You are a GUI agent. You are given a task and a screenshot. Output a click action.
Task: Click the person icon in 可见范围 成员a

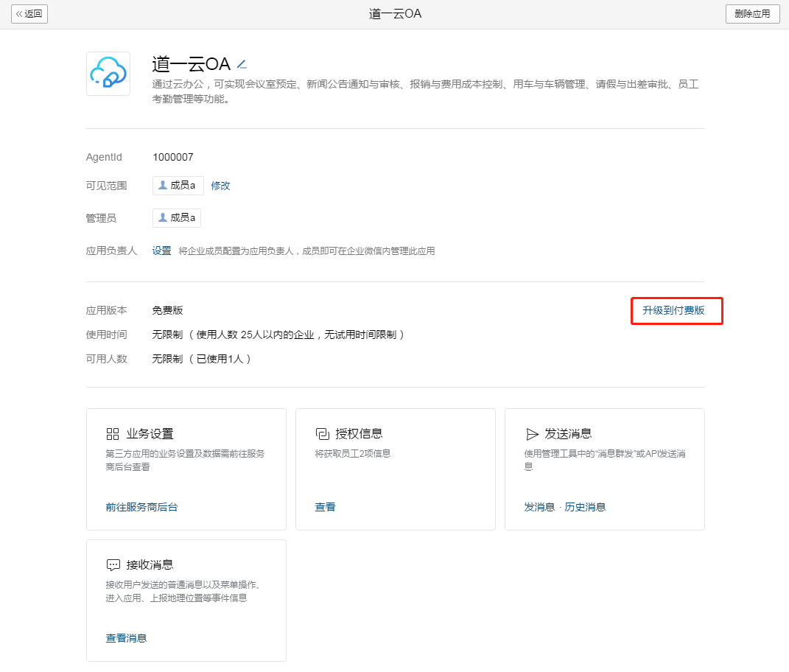point(163,185)
